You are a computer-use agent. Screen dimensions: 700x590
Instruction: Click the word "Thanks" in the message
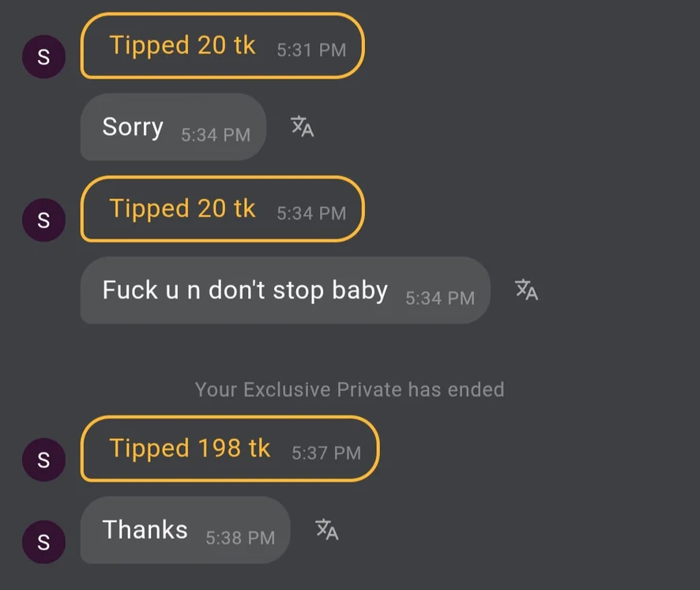tap(145, 529)
